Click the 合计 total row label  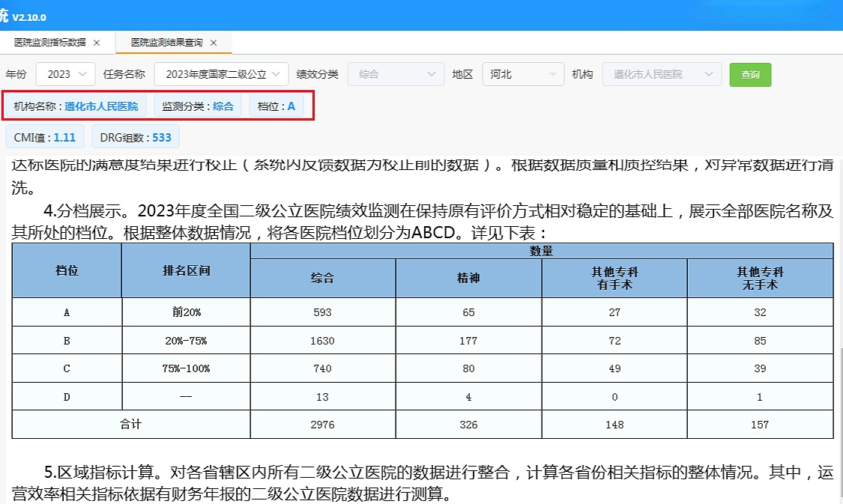pos(131,424)
